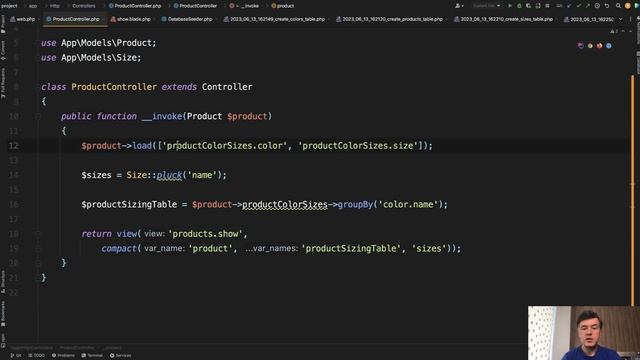Open the run configuration dropdown
The height and width of the screenshot is (360, 640).
coord(486,6)
